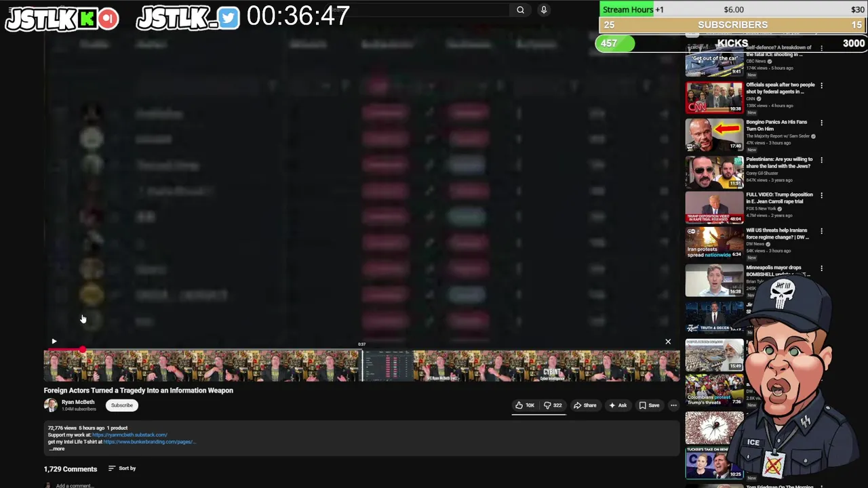Image resolution: width=868 pixels, height=488 pixels.
Task: Open Minneapolis mayor video thumbnail
Action: (714, 280)
